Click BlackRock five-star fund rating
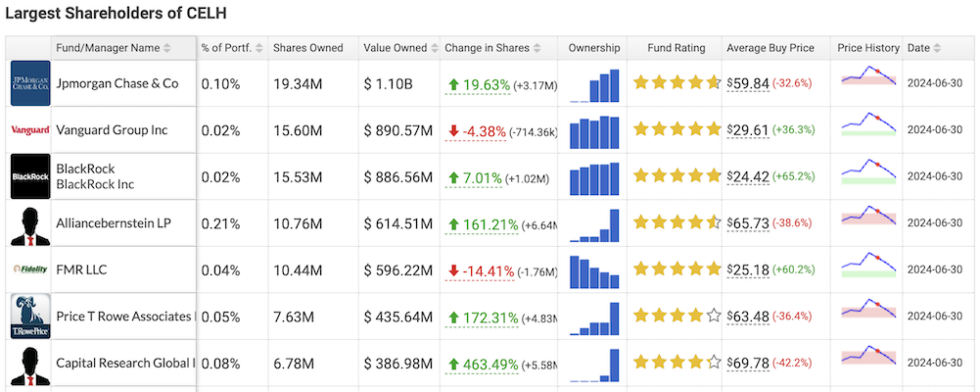The height and width of the screenshot is (392, 980). pyautogui.click(x=677, y=175)
